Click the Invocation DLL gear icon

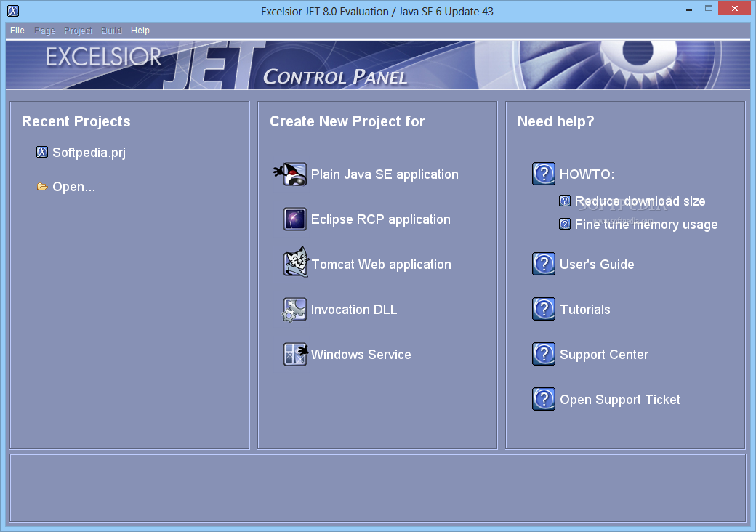tap(294, 310)
